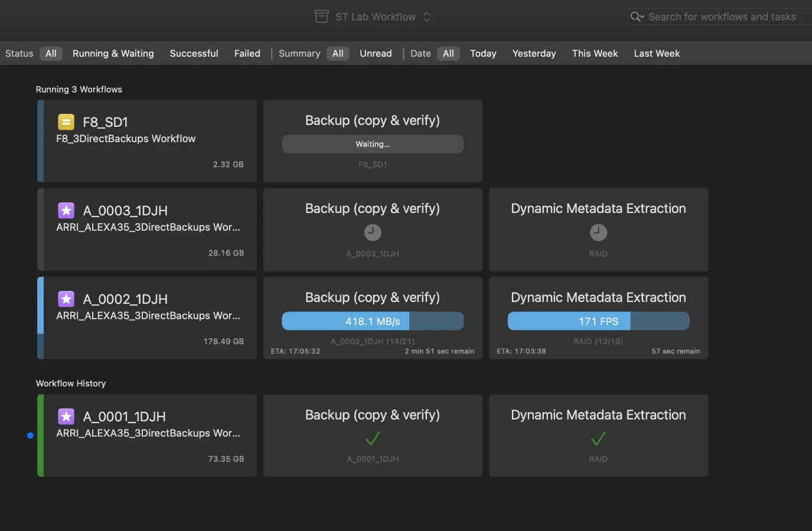This screenshot has height=531, width=812.
Task: Click the purple star icon for A_0003_1DJH
Action: [x=66, y=211]
